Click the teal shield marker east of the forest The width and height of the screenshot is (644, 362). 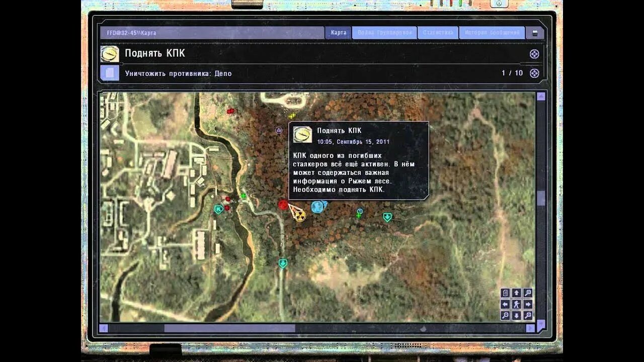point(387,217)
